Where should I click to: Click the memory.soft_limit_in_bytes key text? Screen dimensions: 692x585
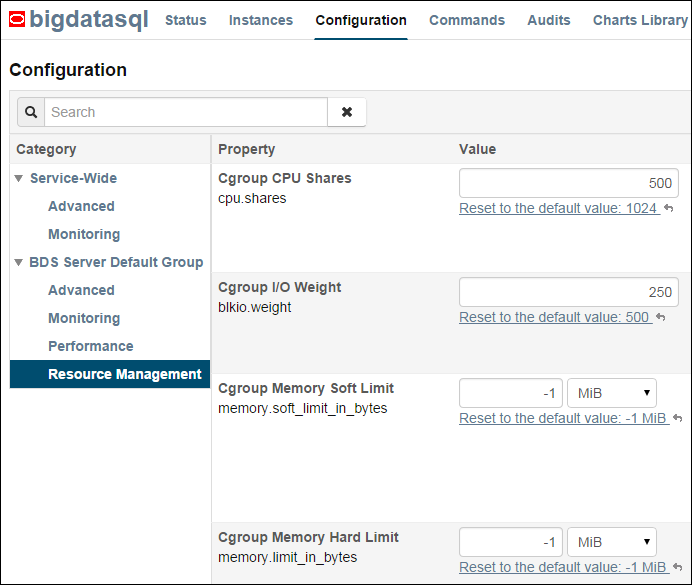tap(302, 409)
